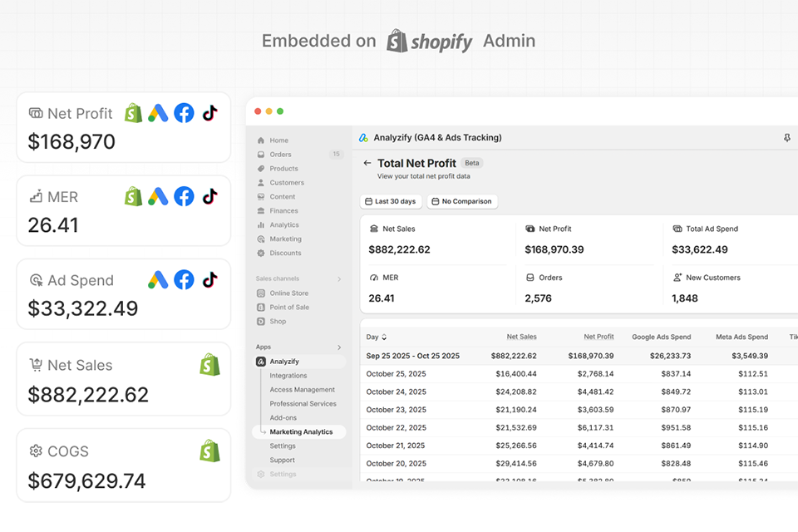Open Professional Services under Analyzify
The width and height of the screenshot is (798, 532).
(x=303, y=404)
